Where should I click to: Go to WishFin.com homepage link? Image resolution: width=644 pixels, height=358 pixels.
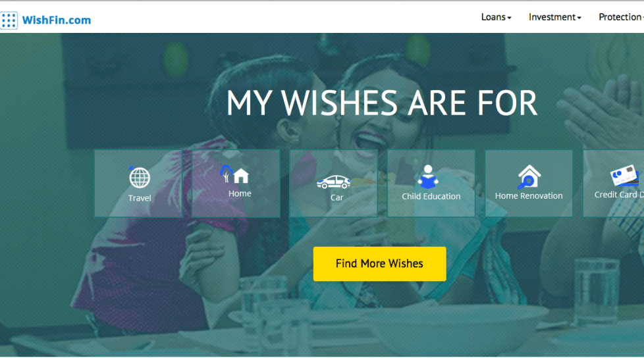tap(57, 20)
